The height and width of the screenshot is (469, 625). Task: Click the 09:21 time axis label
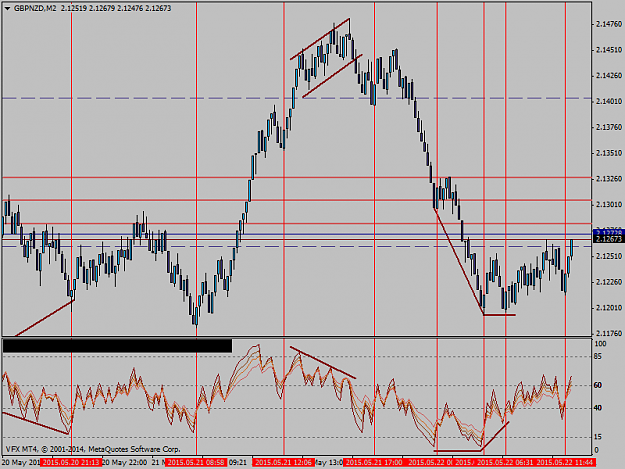pos(238,463)
